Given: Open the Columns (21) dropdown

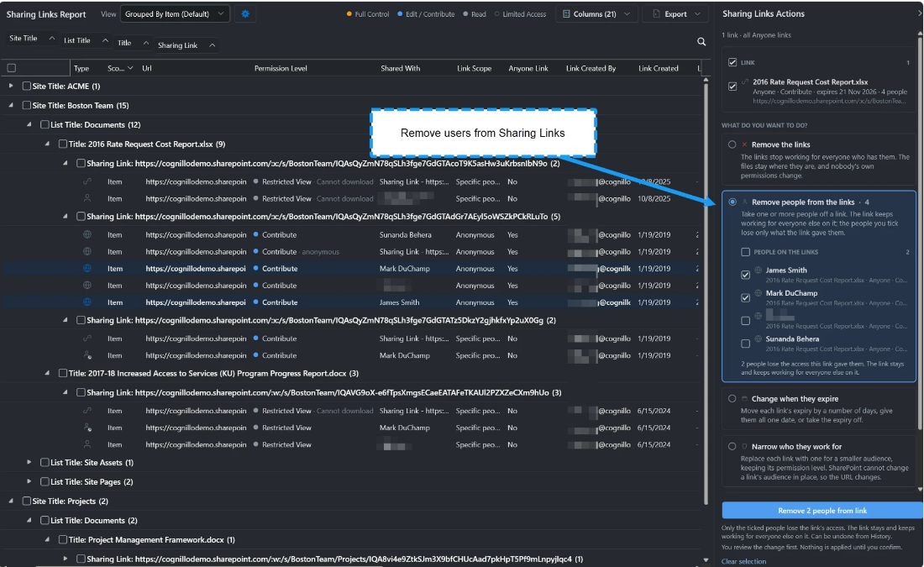Looking at the screenshot, I should pos(596,14).
